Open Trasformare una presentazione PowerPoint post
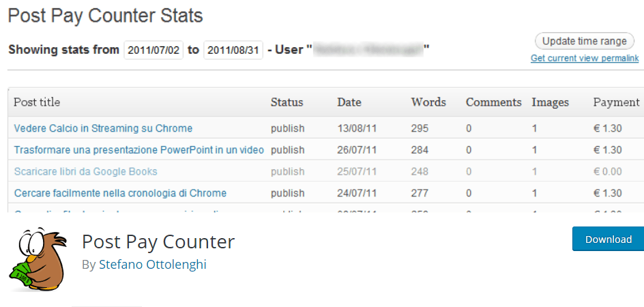 (138, 150)
